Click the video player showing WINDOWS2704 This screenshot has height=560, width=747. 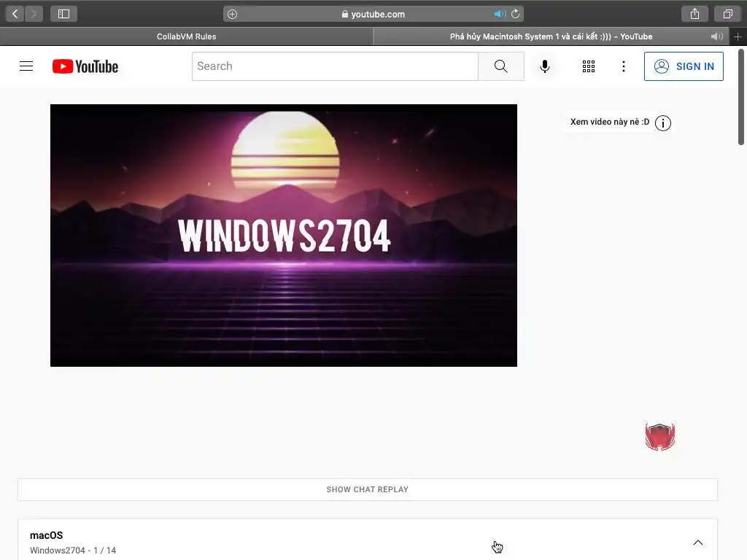pyautogui.click(x=284, y=236)
